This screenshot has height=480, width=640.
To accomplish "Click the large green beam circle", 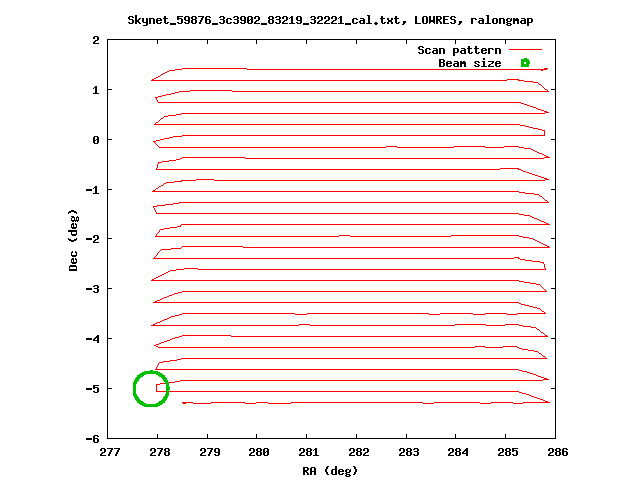I will [x=151, y=389].
